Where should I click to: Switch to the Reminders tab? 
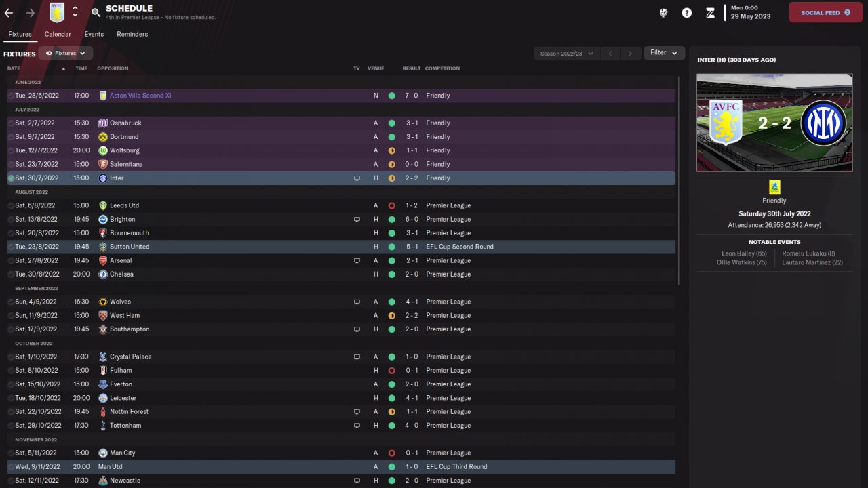(x=132, y=34)
